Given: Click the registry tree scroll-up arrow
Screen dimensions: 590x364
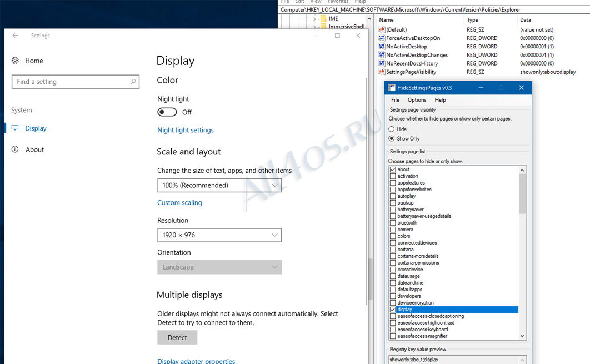Looking at the screenshot, I should pyautogui.click(x=369, y=19).
